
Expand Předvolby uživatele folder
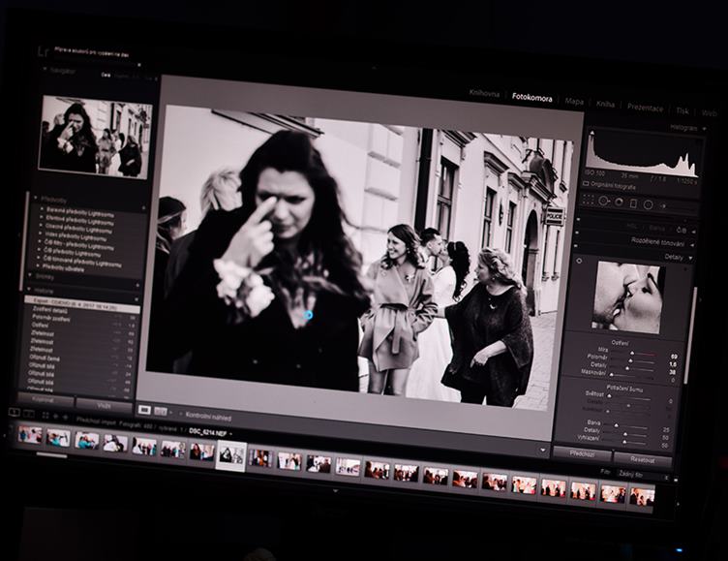click(39, 265)
